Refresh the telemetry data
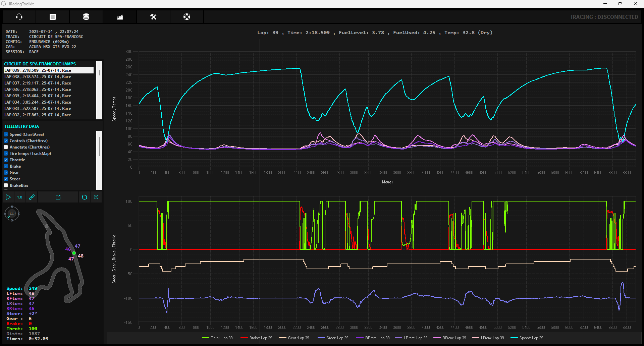 tap(84, 197)
